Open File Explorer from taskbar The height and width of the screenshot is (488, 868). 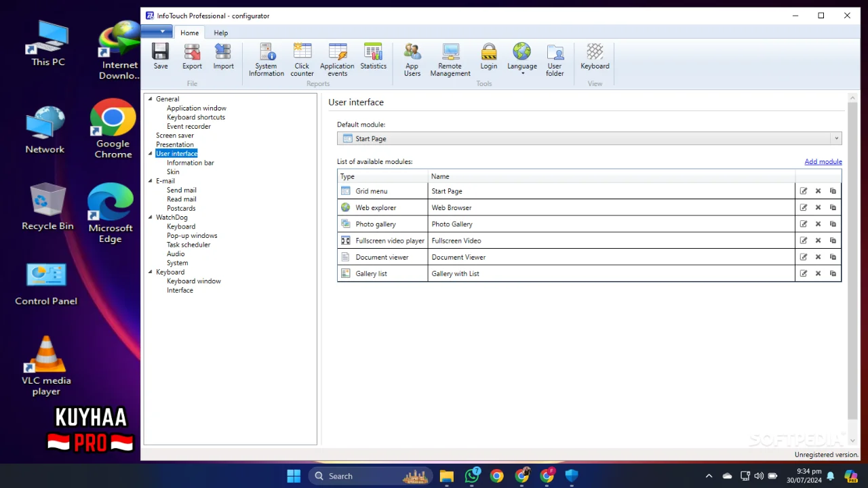pos(446,476)
